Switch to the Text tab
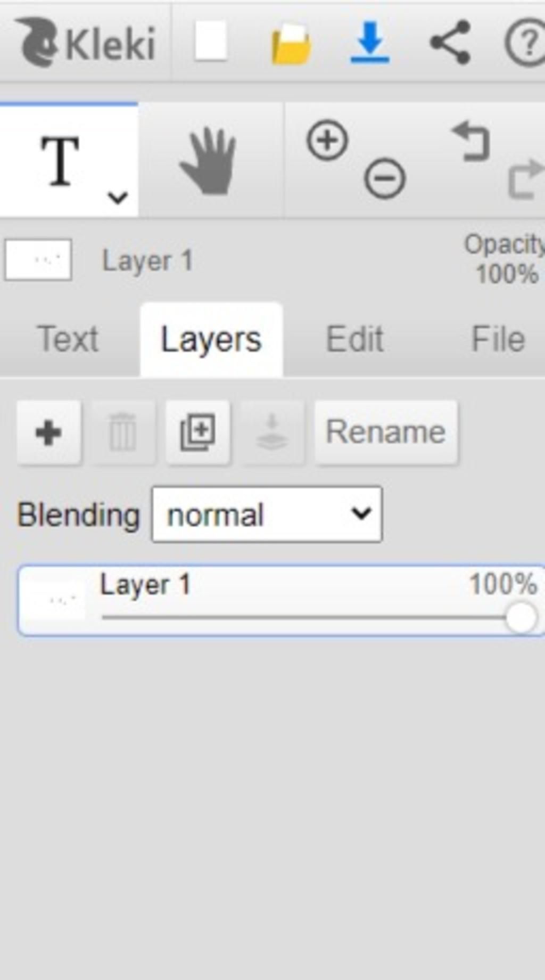Screen dimensions: 545x980 68,339
